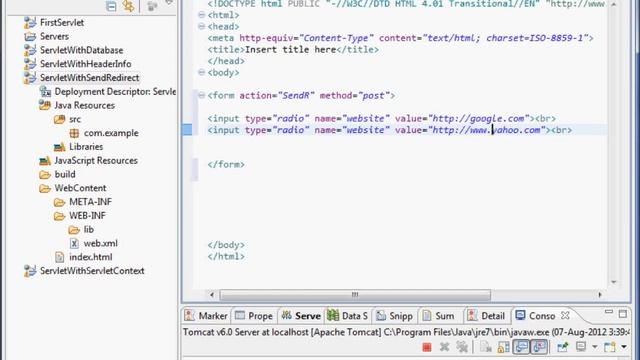Screen dimensions: 640x360
Task: Click editor vertical scroll down arrow
Action: [x=613, y=282]
